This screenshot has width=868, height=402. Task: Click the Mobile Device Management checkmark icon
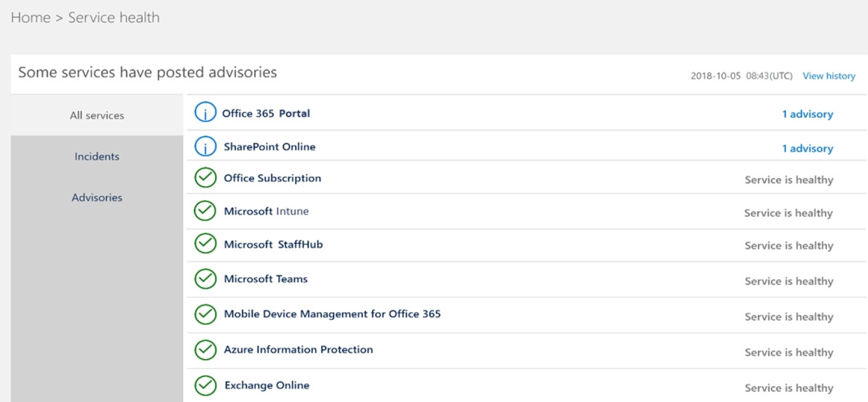(205, 314)
